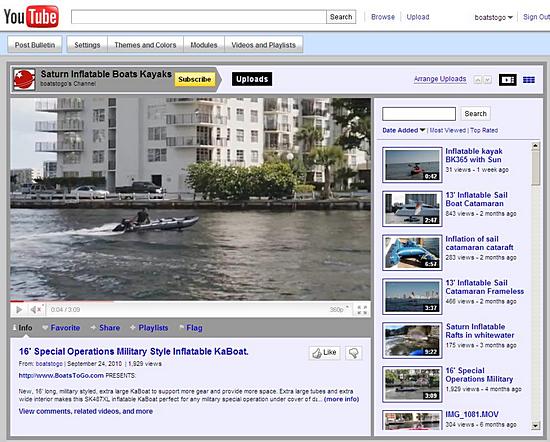Open the Settings tab
The image size is (550, 442).
pos(87,45)
